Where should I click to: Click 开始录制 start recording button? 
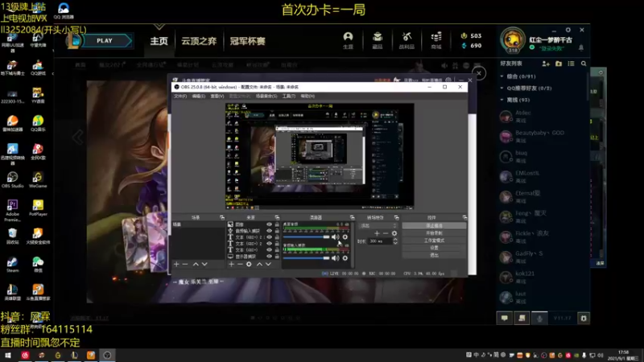coord(434,233)
